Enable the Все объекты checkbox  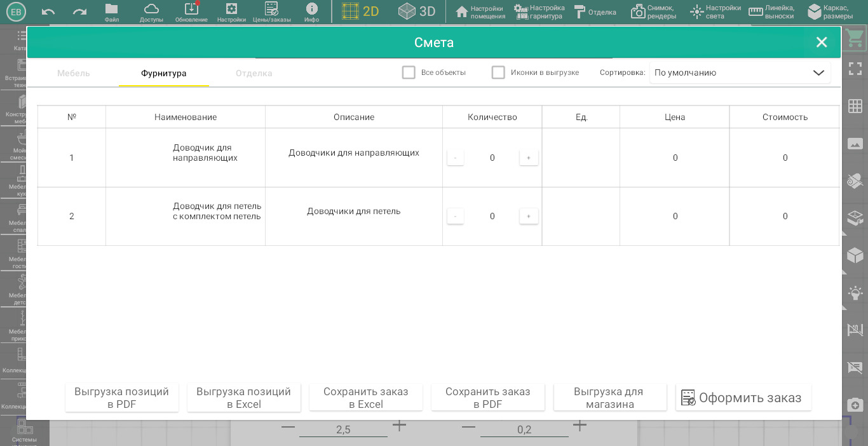click(x=409, y=72)
